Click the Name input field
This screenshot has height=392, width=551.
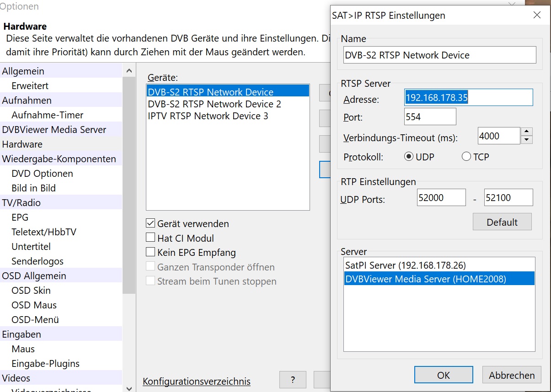tap(439, 55)
